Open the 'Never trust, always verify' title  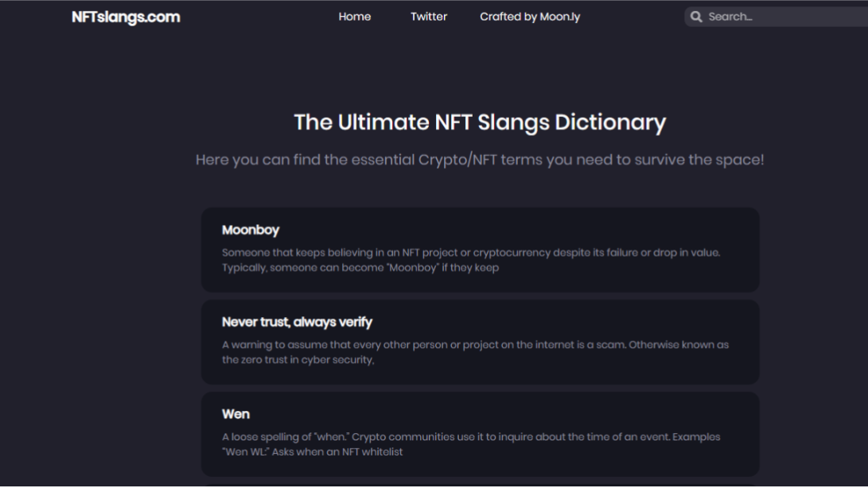pos(297,322)
